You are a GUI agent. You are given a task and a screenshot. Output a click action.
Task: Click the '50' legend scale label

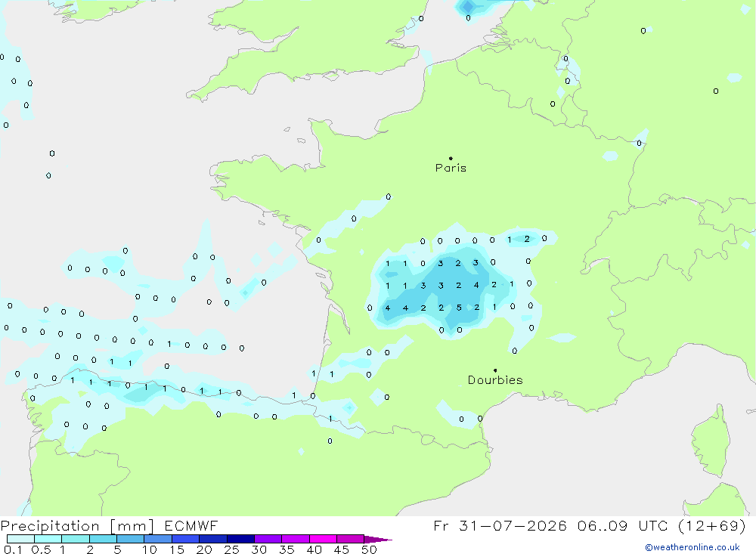(x=369, y=549)
